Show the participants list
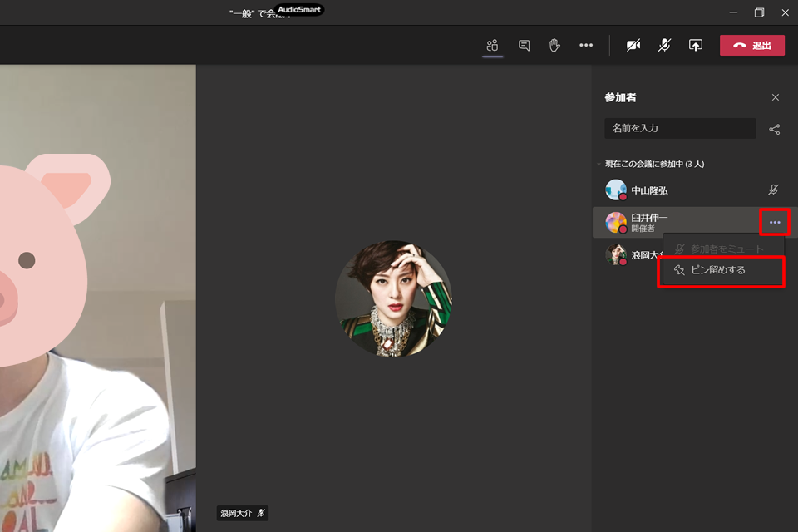This screenshot has width=798, height=532. tap(492, 45)
